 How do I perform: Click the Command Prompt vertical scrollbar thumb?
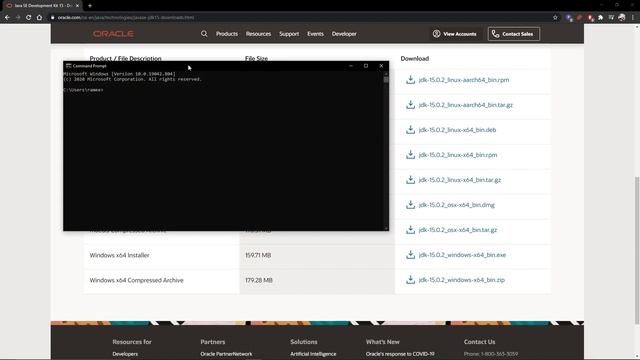pos(386,80)
